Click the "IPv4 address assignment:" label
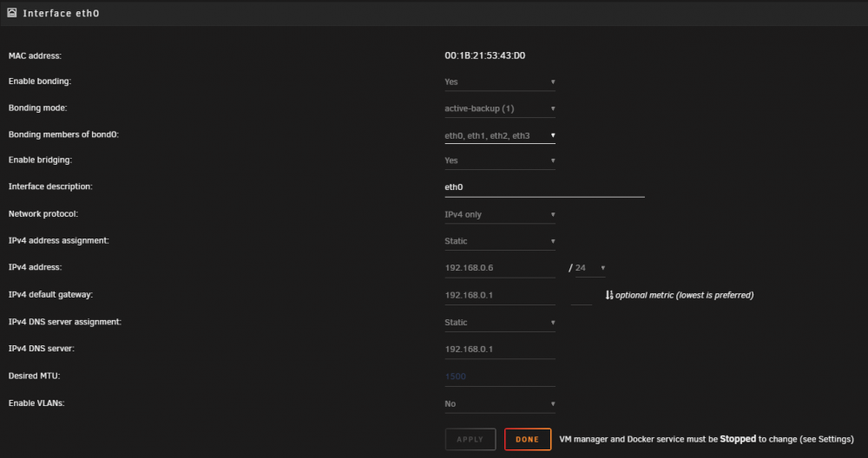The width and height of the screenshot is (868, 458). (x=59, y=240)
